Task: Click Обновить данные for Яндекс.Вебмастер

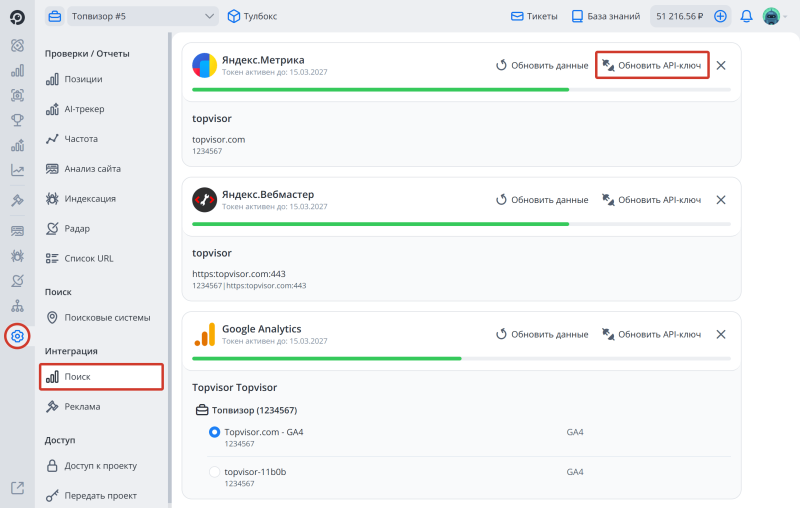Action: pyautogui.click(x=542, y=200)
